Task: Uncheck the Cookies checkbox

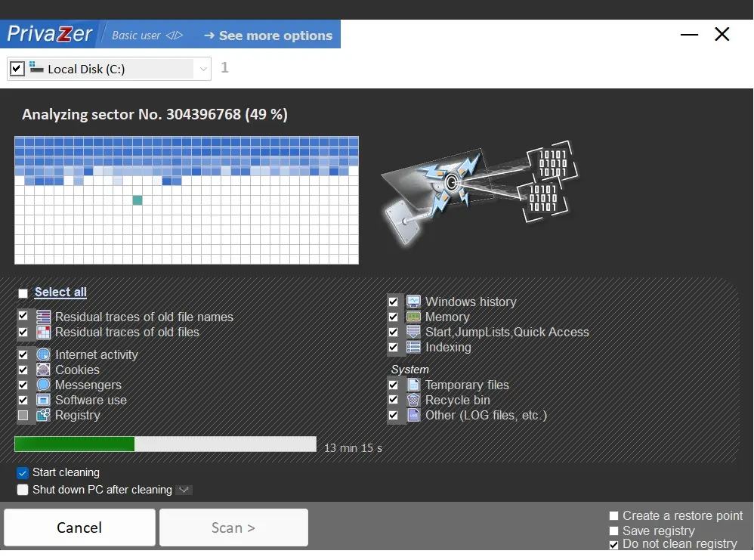Action: pyautogui.click(x=23, y=370)
